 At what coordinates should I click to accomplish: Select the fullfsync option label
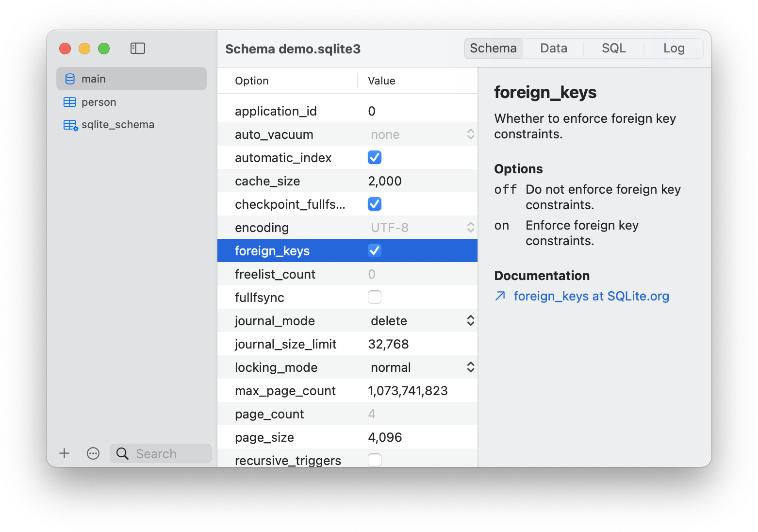point(260,298)
